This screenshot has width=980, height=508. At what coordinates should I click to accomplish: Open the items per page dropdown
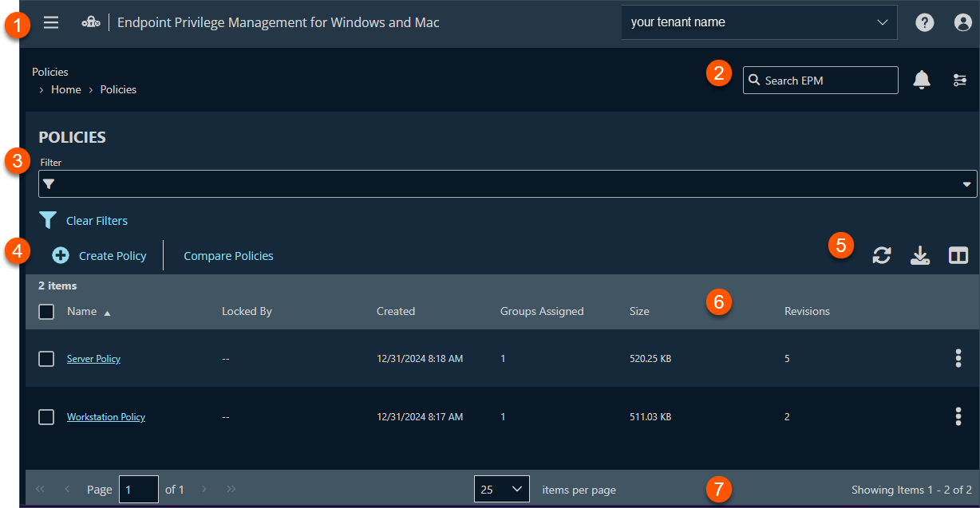coord(502,489)
